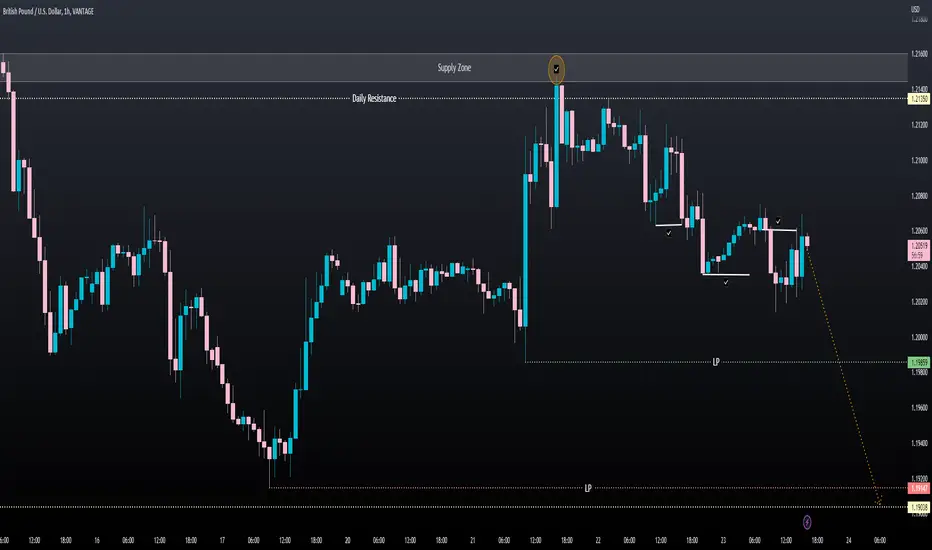
Task: Select the yellow 1.21350 price label
Action: click(x=919, y=99)
